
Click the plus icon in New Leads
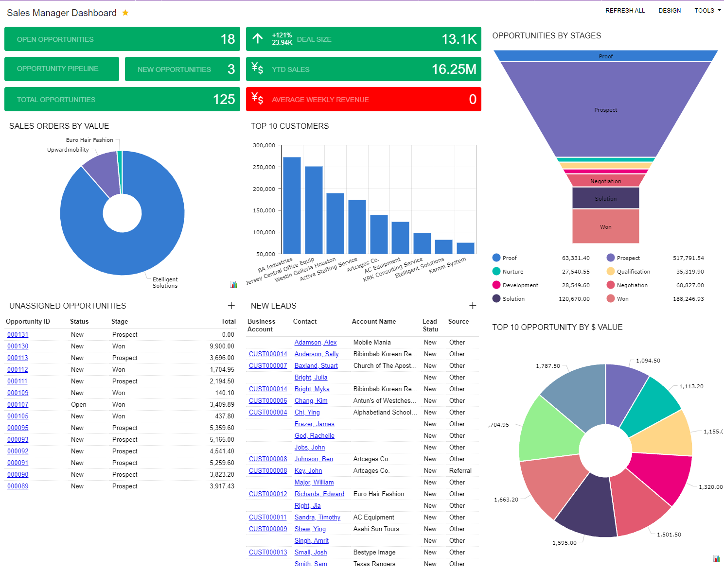coord(473,306)
